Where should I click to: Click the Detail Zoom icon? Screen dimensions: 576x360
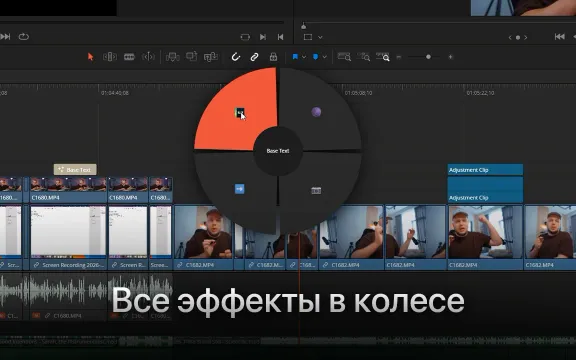click(363, 57)
